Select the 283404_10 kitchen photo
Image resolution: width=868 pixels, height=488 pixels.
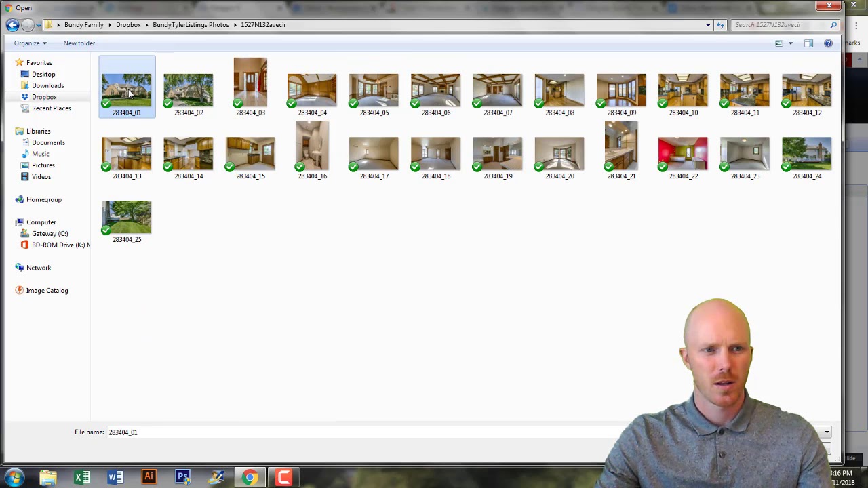683,90
